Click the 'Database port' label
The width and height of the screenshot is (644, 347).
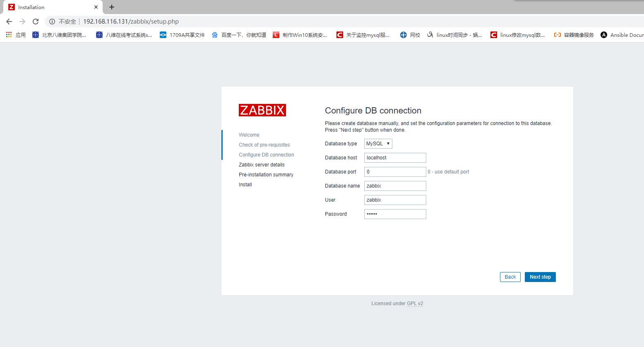tap(341, 172)
